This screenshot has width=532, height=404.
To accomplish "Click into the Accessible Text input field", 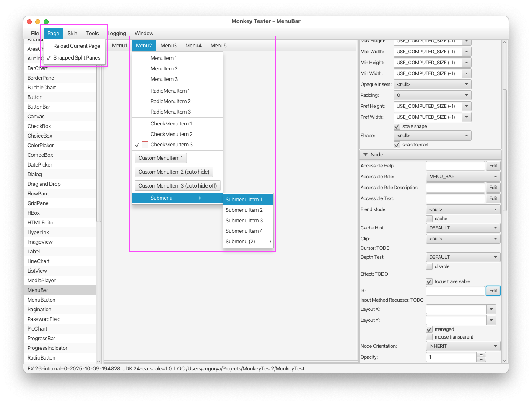I will (455, 198).
